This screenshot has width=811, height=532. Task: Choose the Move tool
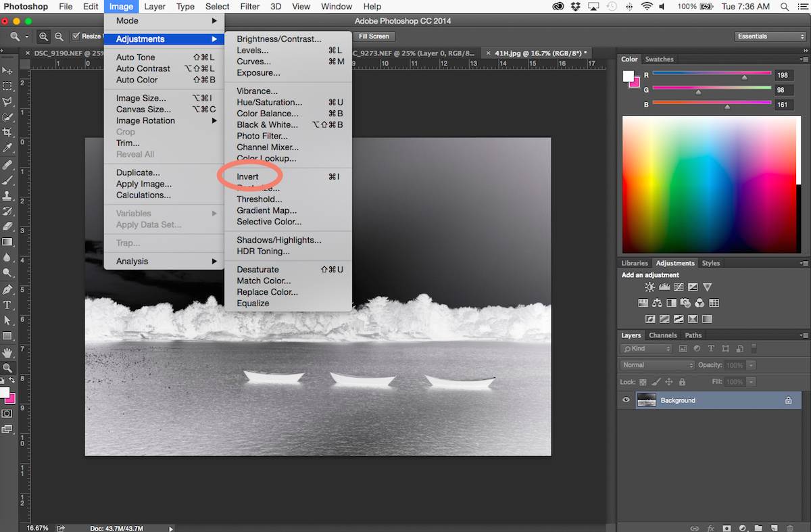tap(7, 70)
